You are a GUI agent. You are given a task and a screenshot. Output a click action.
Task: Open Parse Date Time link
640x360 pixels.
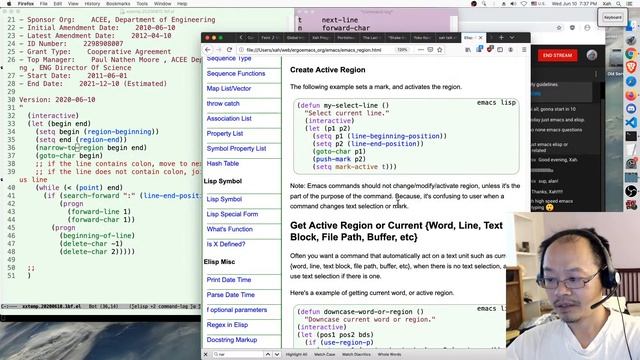pyautogui.click(x=231, y=295)
